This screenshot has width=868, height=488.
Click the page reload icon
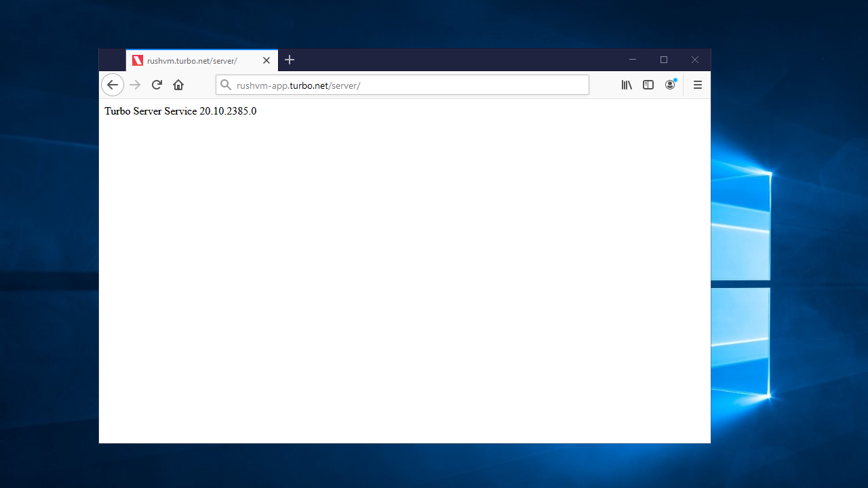[x=156, y=85]
